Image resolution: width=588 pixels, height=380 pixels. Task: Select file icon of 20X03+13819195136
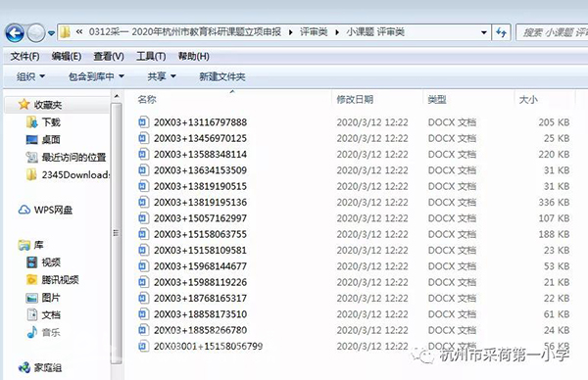[143, 203]
